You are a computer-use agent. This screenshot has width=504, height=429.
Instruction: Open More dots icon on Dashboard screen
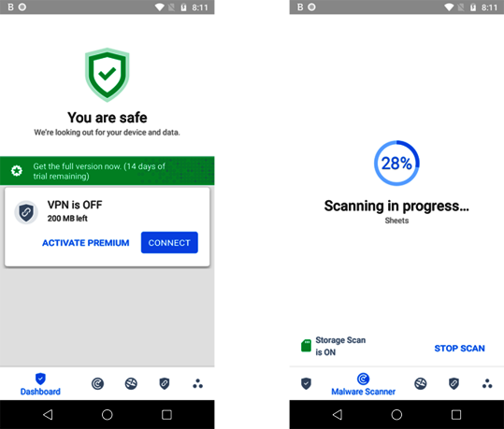click(197, 384)
